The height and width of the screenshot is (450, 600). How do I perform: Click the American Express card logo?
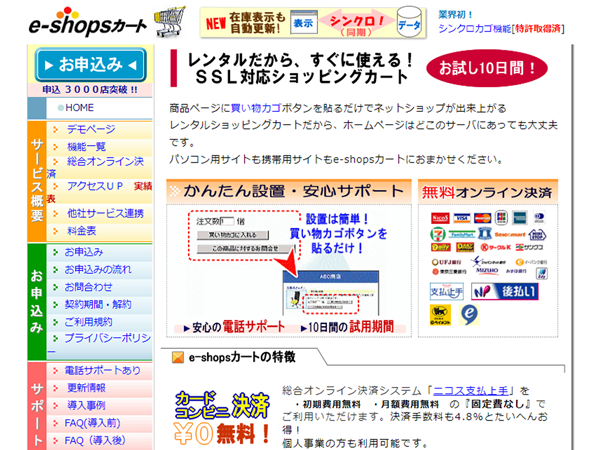(520, 217)
